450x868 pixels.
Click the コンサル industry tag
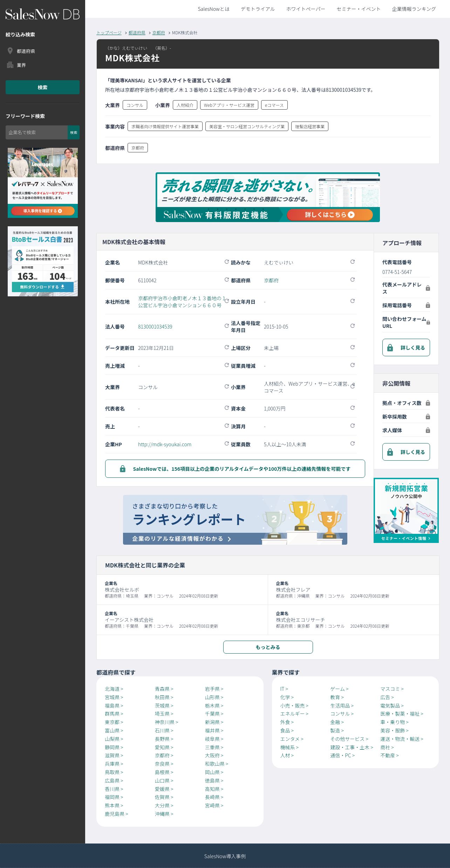pyautogui.click(x=135, y=105)
